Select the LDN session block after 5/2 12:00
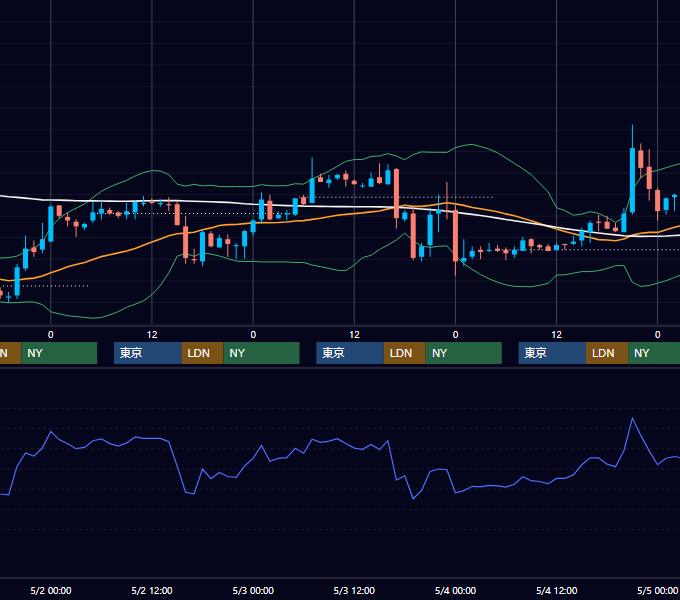This screenshot has height=600, width=680. pyautogui.click(x=203, y=353)
